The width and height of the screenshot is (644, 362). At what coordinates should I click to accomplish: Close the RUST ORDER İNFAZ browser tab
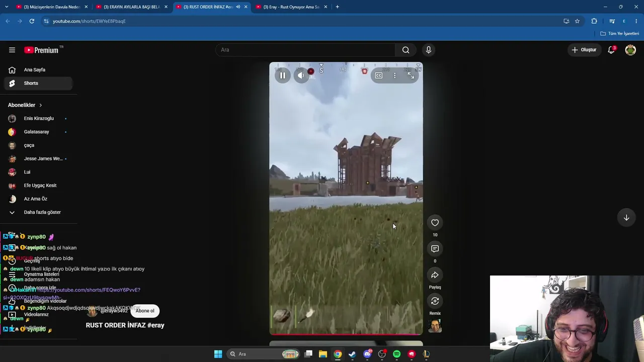click(246, 7)
